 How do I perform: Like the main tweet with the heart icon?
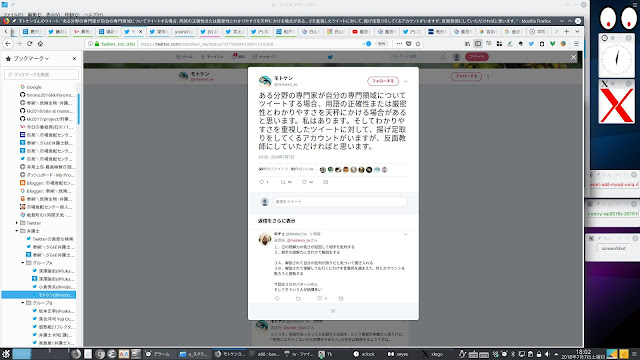[x=304, y=182]
